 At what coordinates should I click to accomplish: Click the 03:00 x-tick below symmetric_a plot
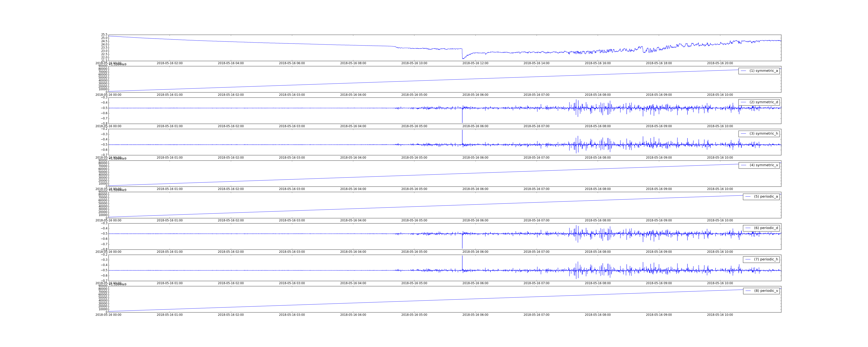[x=292, y=95]
